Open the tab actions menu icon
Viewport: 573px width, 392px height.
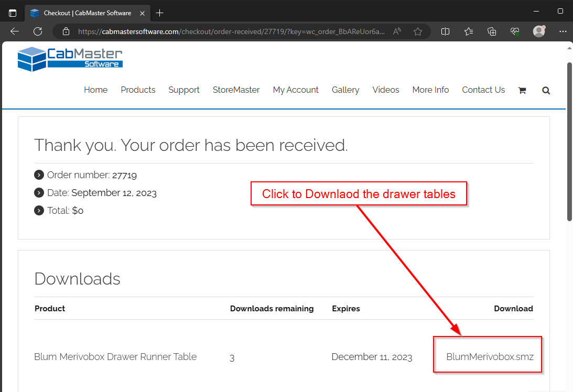click(x=13, y=13)
